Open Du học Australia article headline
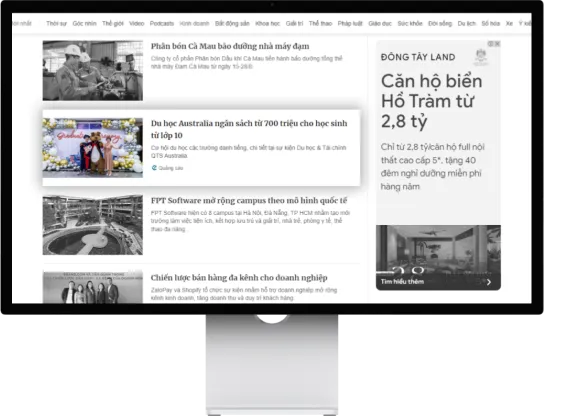 (x=249, y=129)
